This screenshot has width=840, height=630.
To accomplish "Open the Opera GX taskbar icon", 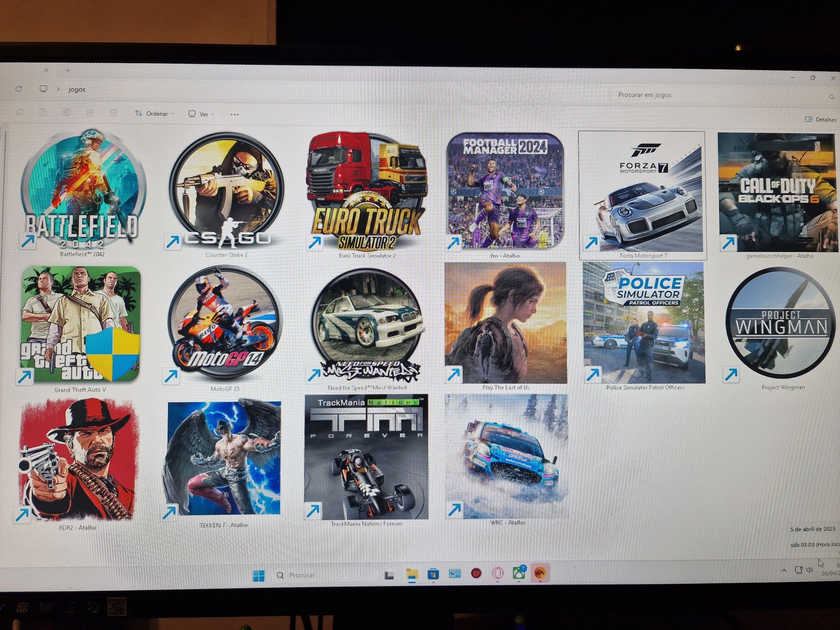I will (498, 573).
